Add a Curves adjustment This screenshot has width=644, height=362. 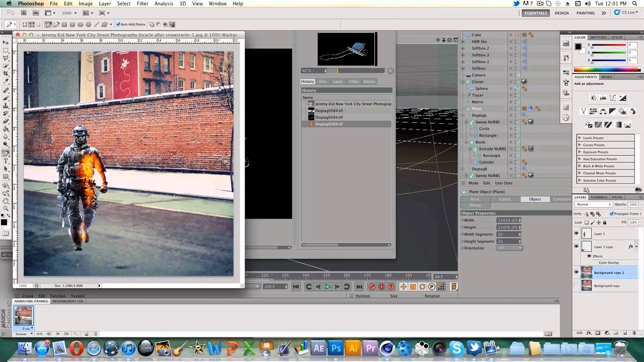pos(613,98)
